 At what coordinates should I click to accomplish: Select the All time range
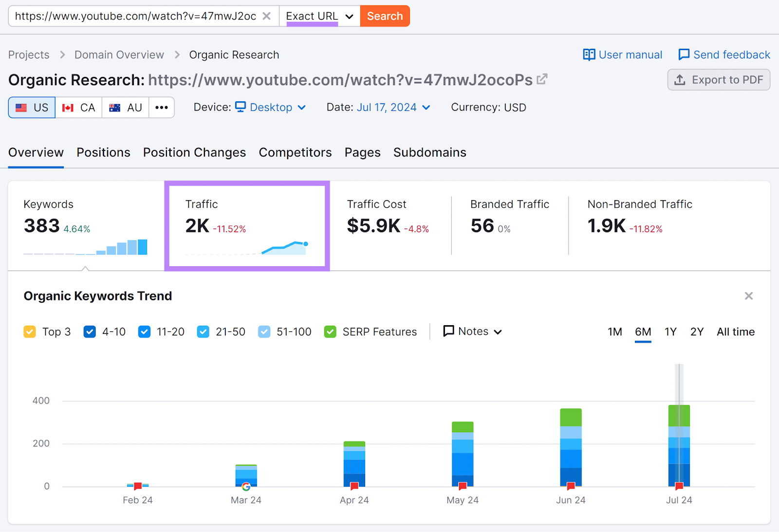click(x=736, y=332)
